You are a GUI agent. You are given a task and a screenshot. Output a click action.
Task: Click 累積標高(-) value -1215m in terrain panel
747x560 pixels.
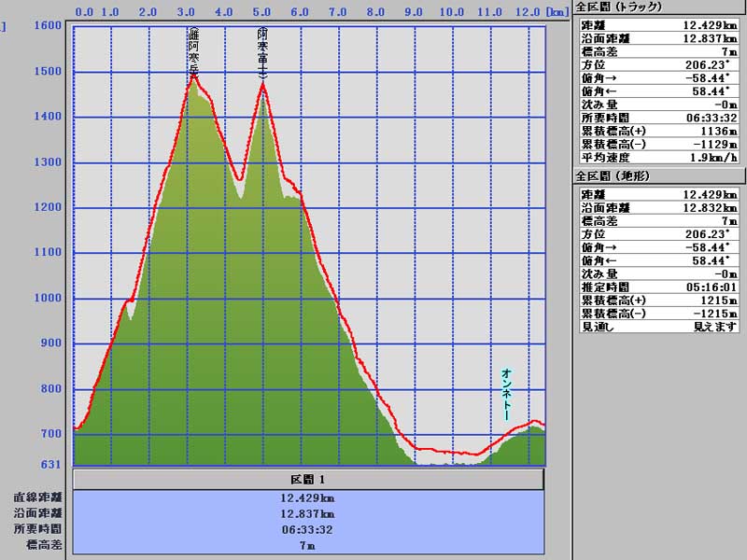714,315
